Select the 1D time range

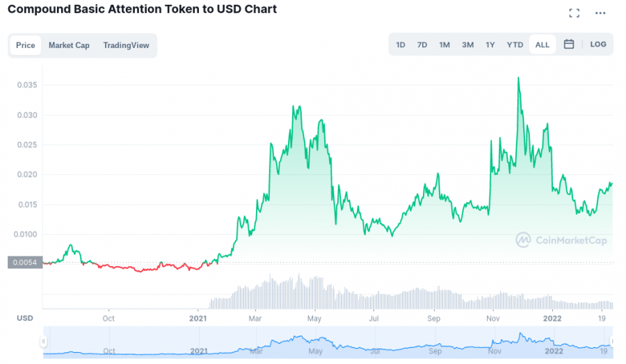(401, 45)
